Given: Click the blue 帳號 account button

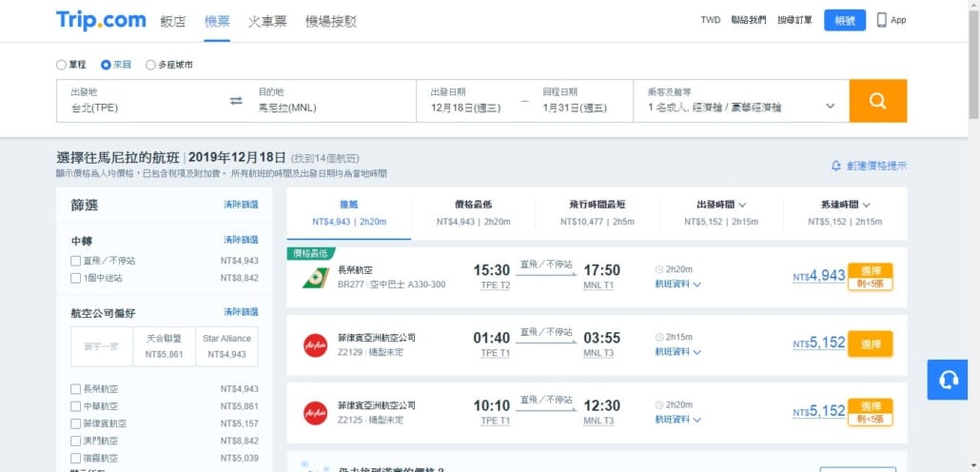Looking at the screenshot, I should 845,20.
